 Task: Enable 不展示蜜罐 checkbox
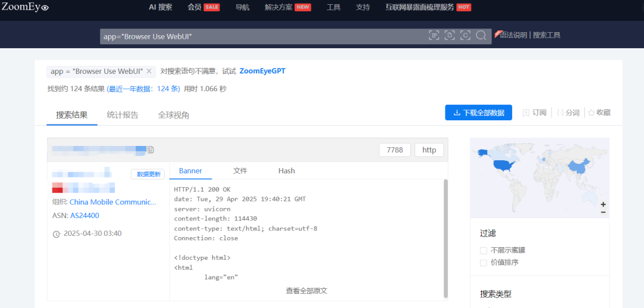484,250
